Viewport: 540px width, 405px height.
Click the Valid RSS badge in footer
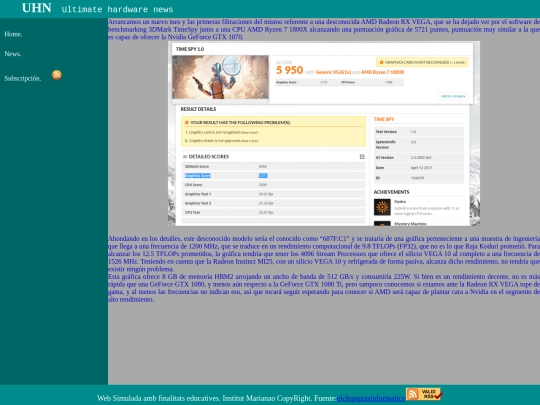[x=424, y=394]
